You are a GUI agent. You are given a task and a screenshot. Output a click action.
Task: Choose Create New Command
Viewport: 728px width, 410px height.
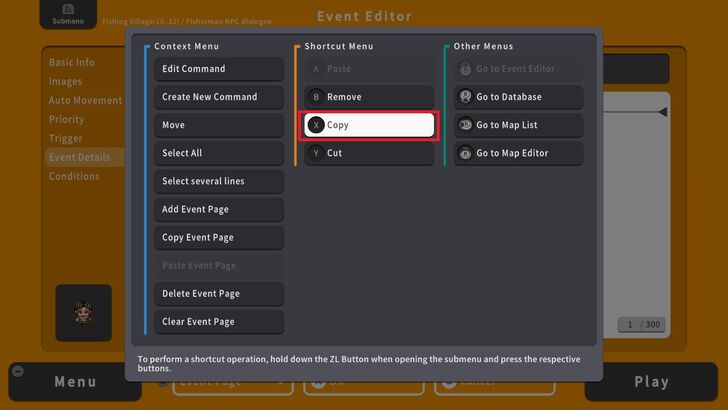click(219, 97)
